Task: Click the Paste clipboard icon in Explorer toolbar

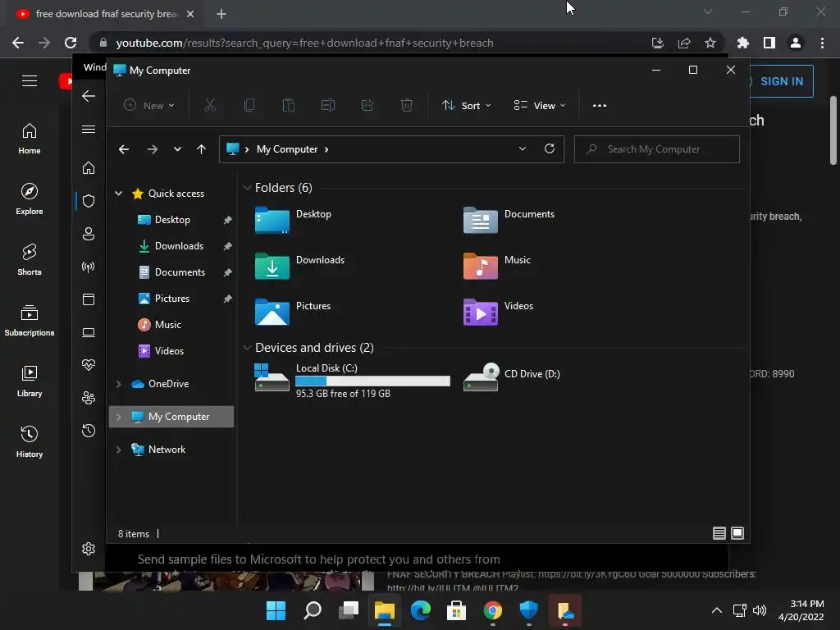Action: click(x=288, y=106)
